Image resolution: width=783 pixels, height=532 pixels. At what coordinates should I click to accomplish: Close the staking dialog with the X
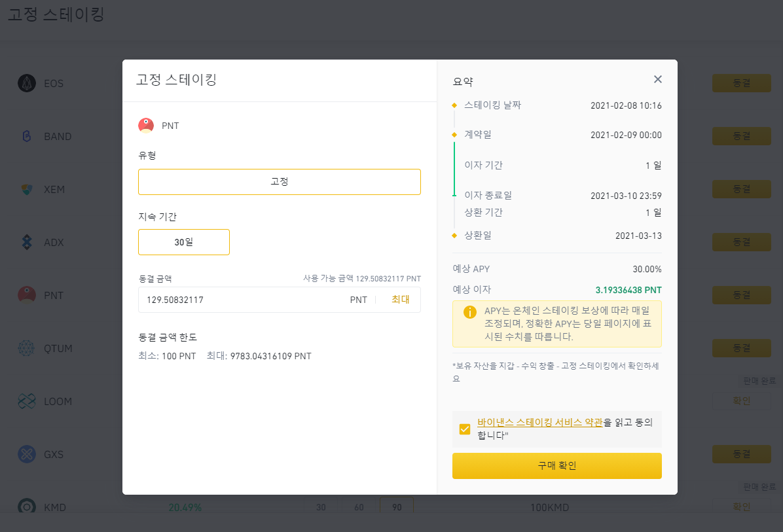tap(658, 79)
